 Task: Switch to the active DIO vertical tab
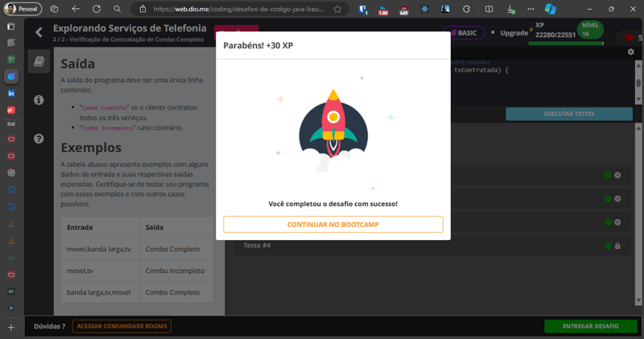pyautogui.click(x=11, y=76)
